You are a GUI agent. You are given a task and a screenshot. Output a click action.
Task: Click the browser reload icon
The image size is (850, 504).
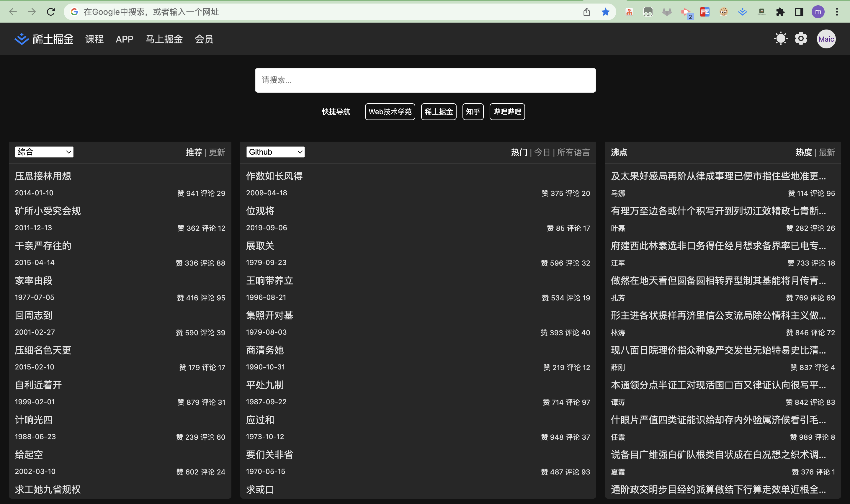click(51, 12)
